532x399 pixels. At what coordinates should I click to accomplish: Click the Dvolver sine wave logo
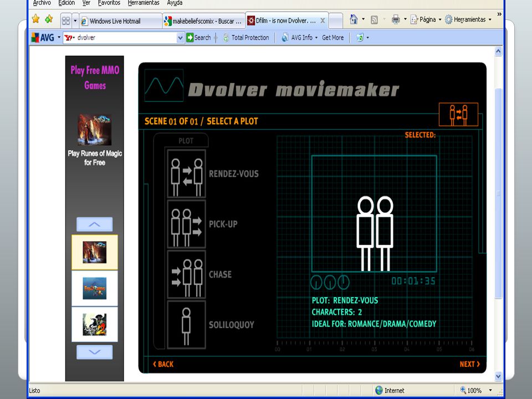pyautogui.click(x=164, y=85)
